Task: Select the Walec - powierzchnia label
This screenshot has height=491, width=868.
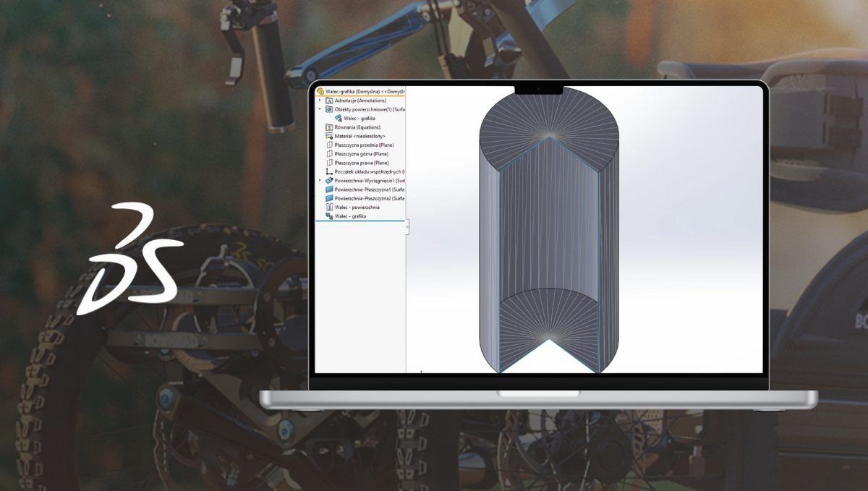Action: tap(357, 207)
